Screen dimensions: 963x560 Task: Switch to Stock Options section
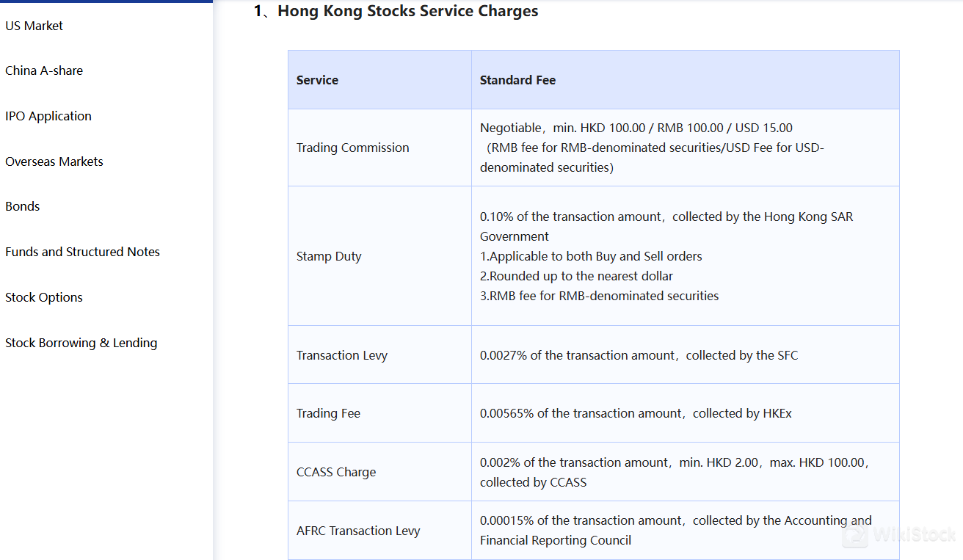tap(44, 297)
